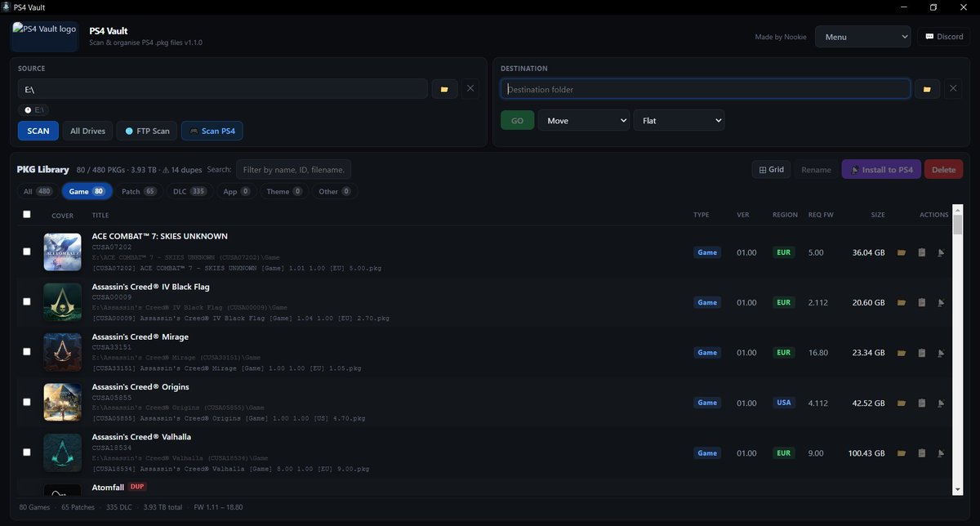The width and height of the screenshot is (980, 526).
Task: Sort by the SIZE column header
Action: pyautogui.click(x=877, y=216)
